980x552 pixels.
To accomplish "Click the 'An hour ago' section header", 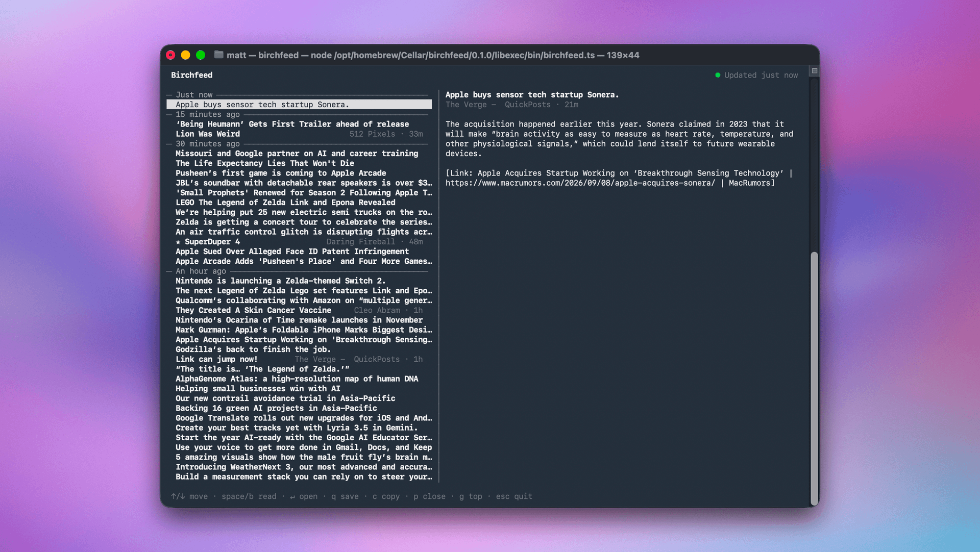I will coord(201,271).
